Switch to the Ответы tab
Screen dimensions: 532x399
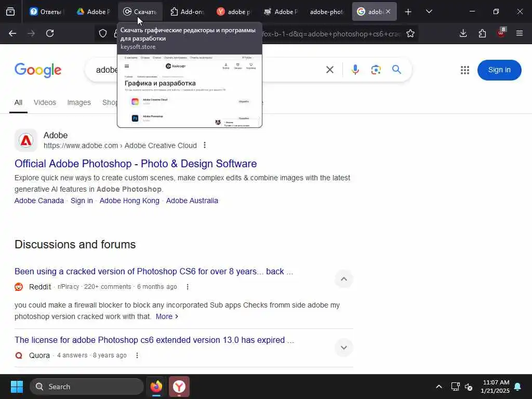(46, 12)
